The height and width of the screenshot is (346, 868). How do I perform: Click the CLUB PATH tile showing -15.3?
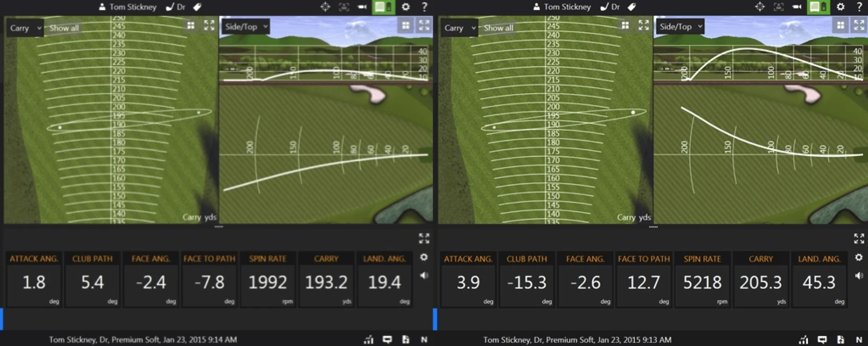(527, 280)
